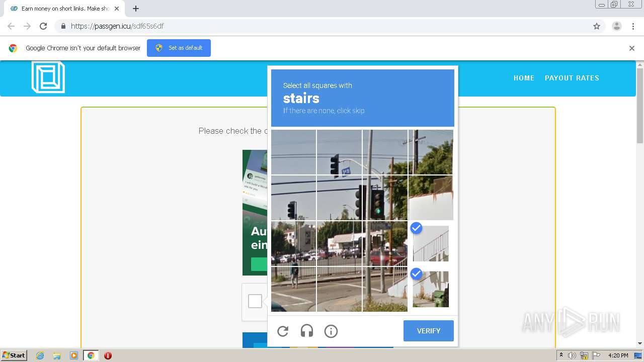Click the address bar URL
Screen dimensions: 644x362
[x=117, y=26]
